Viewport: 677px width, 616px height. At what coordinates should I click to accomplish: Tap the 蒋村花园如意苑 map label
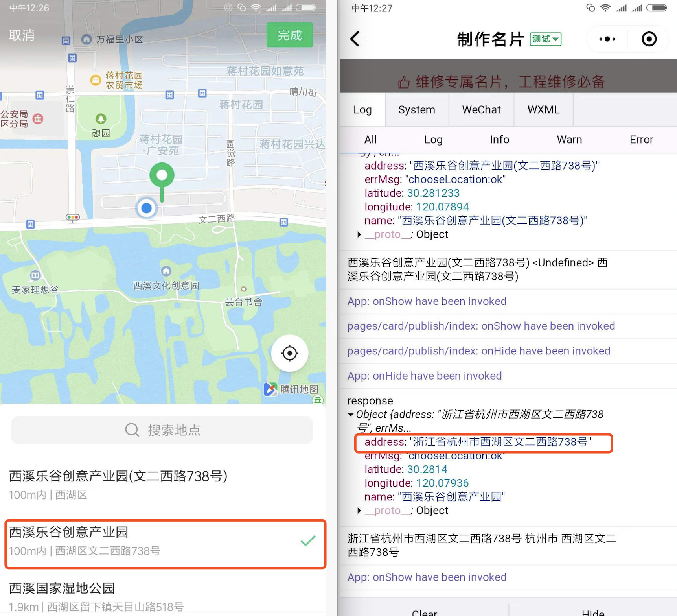[265, 71]
